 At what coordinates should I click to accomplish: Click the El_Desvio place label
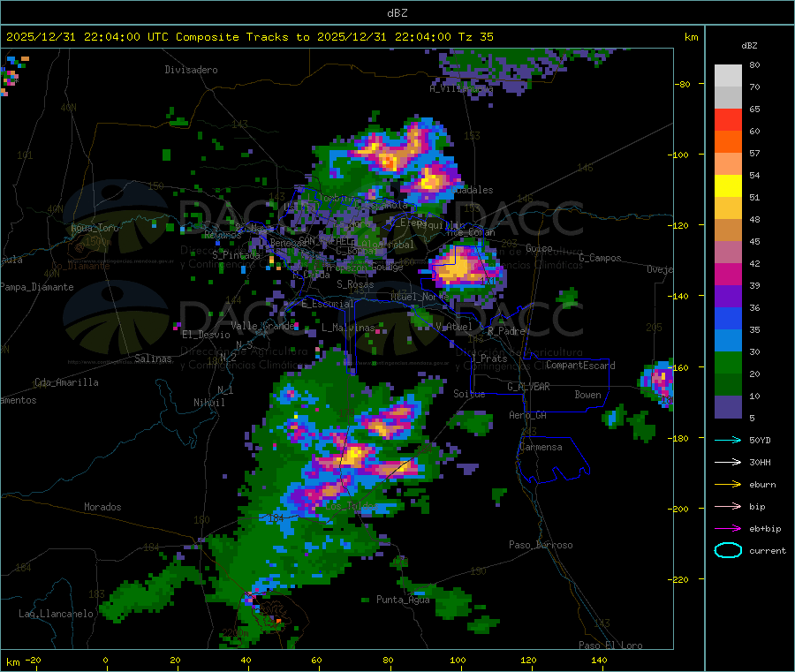pos(206,335)
